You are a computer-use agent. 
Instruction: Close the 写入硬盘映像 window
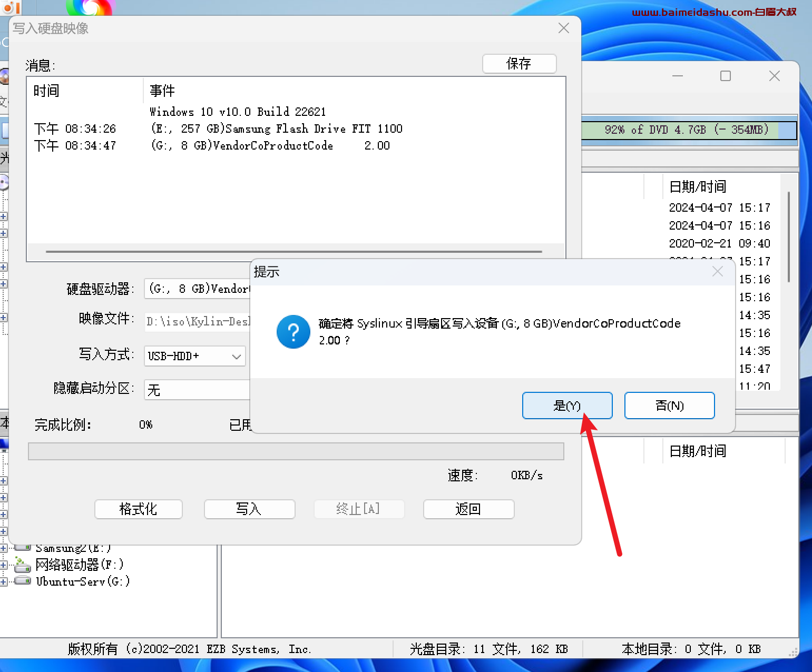coord(563,28)
